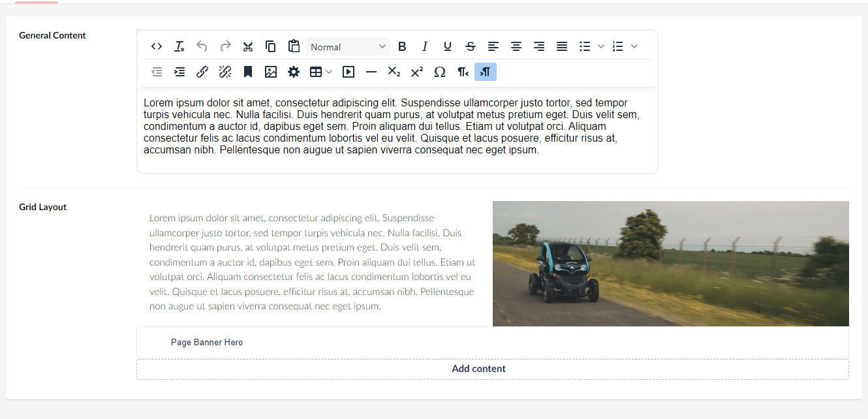Insert a numbered list
The height and width of the screenshot is (419, 868).
tap(617, 46)
